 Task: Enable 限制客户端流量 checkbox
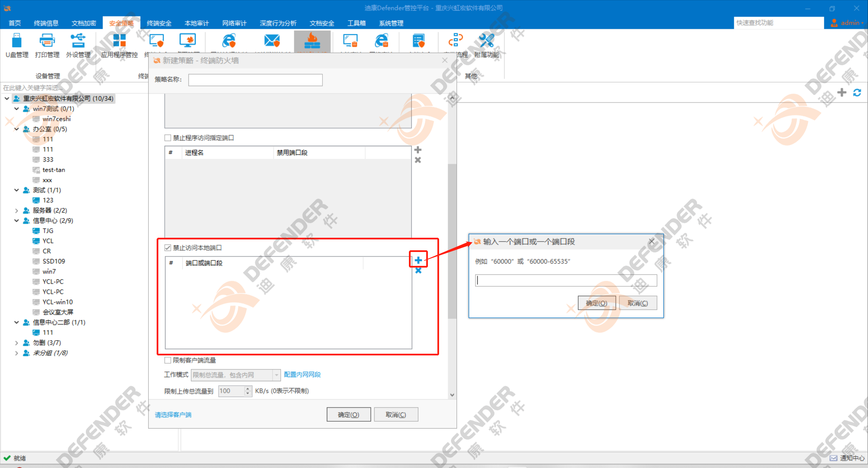tap(167, 360)
